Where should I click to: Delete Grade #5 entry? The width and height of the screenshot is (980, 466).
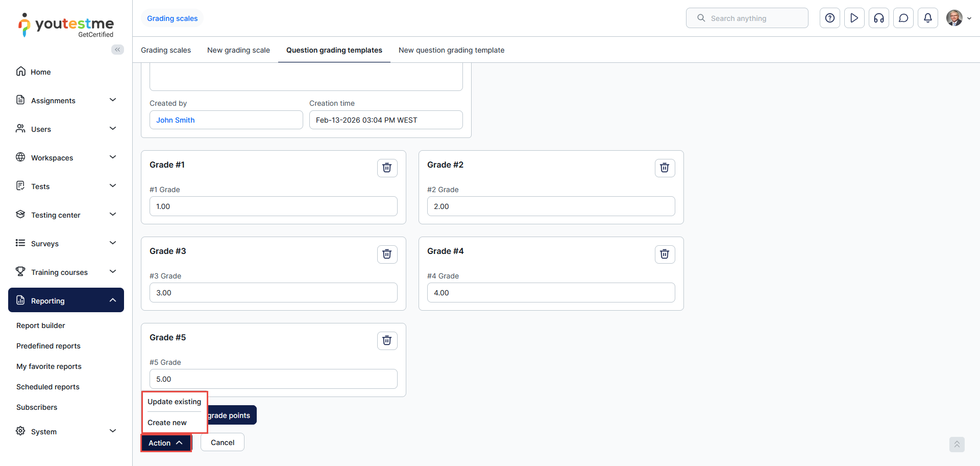(x=387, y=340)
